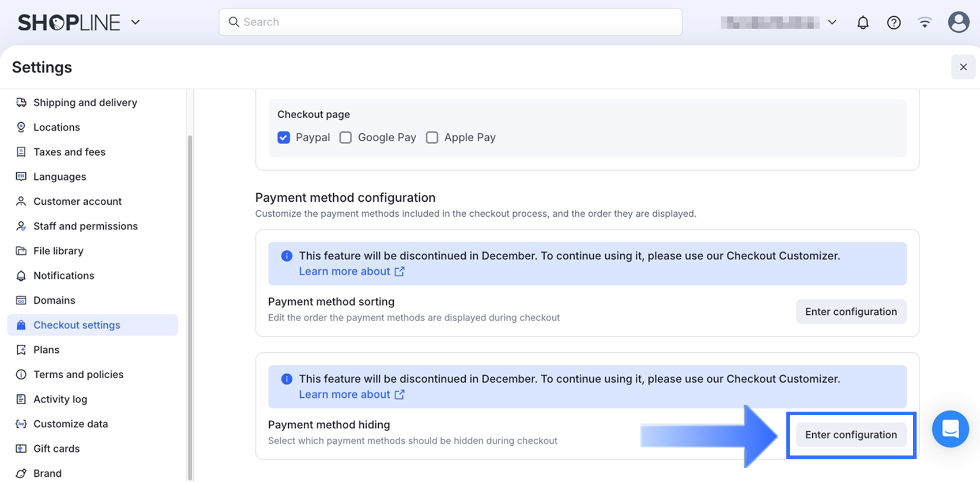Screen dimensions: 980x482
Task: Click the wifi status icon
Action: point(925,22)
